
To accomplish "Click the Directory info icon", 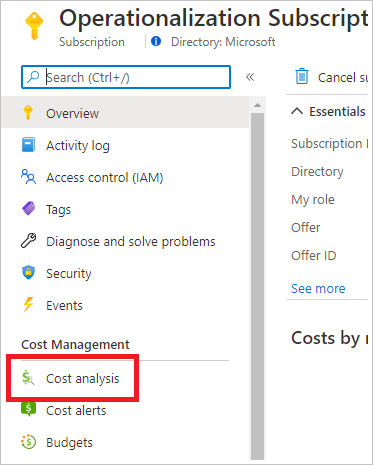I will pyautogui.click(x=156, y=41).
